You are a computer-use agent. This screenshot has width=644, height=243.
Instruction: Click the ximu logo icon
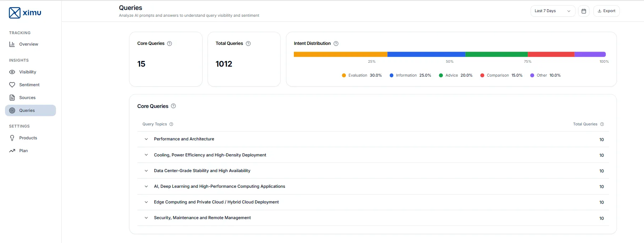click(15, 13)
